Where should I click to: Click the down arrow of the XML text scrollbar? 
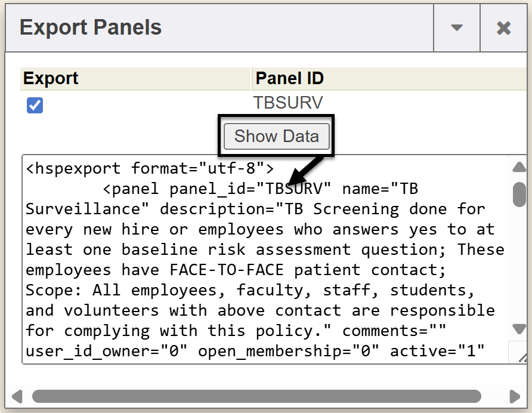click(519, 329)
